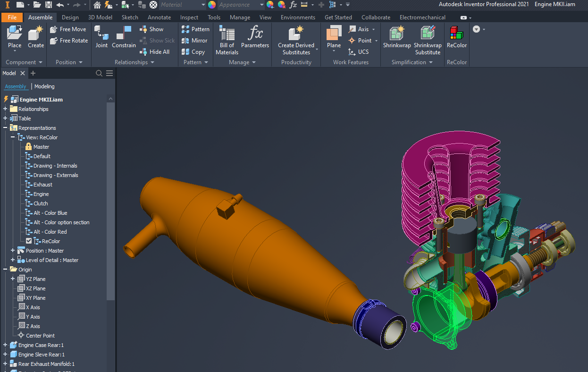Image resolution: width=588 pixels, height=372 pixels.
Task: Click the appearance color wheel swatch
Action: (212, 5)
